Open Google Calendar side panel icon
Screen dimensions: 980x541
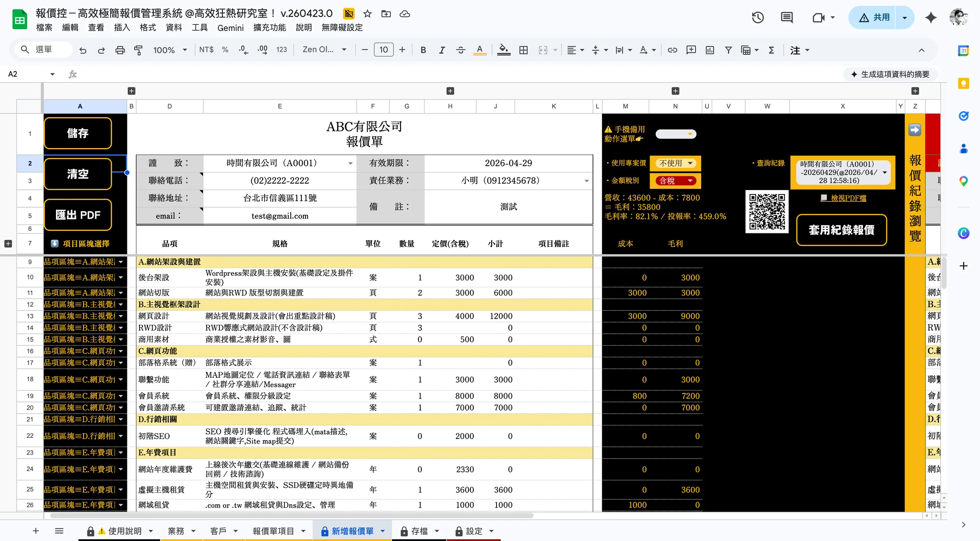(964, 51)
